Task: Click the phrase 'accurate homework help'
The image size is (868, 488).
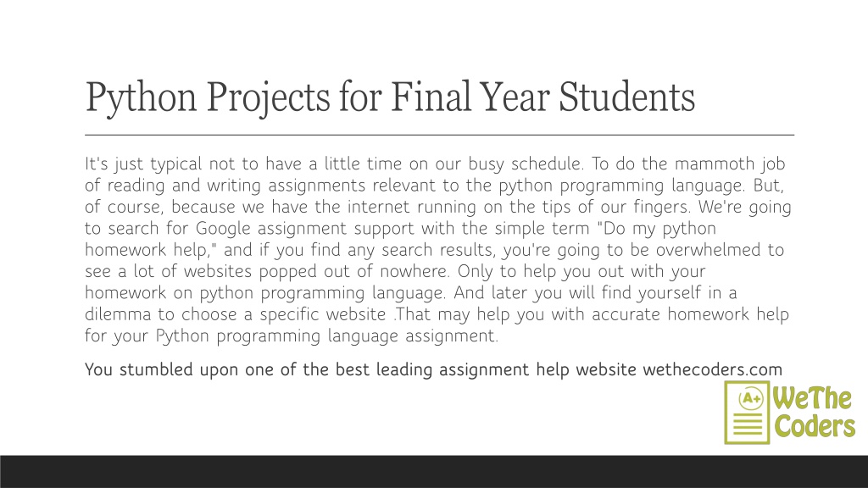Action: 690,314
